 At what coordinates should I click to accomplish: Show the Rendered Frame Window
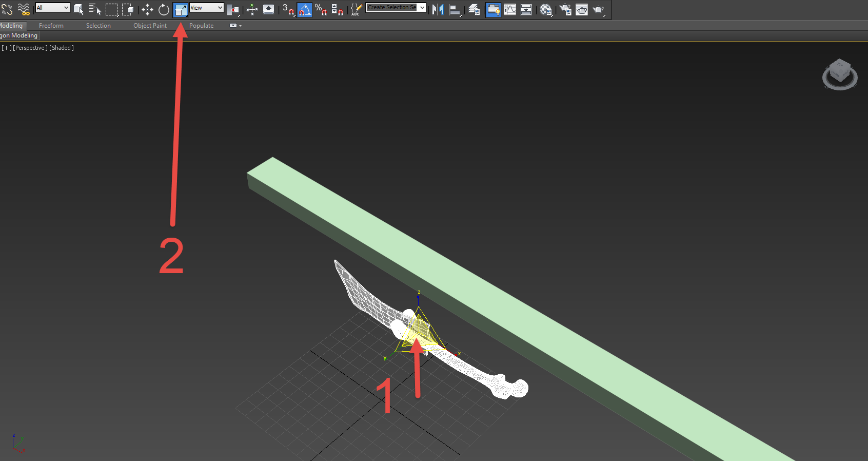click(582, 9)
